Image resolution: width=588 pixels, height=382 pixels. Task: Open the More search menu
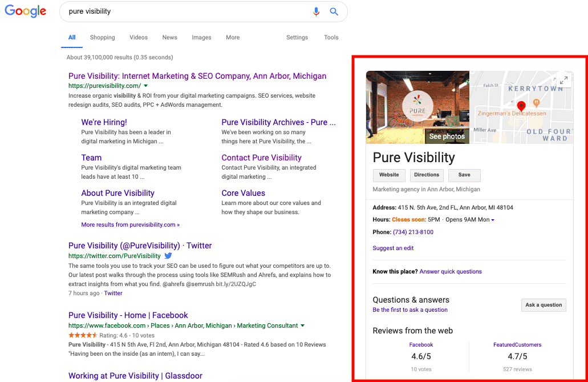[x=233, y=38]
